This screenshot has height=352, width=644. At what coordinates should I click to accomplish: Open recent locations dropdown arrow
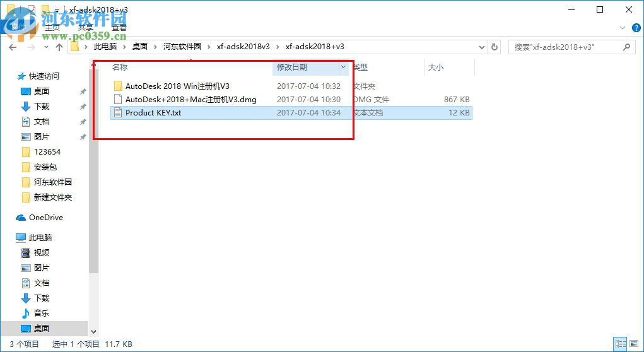pos(46,47)
